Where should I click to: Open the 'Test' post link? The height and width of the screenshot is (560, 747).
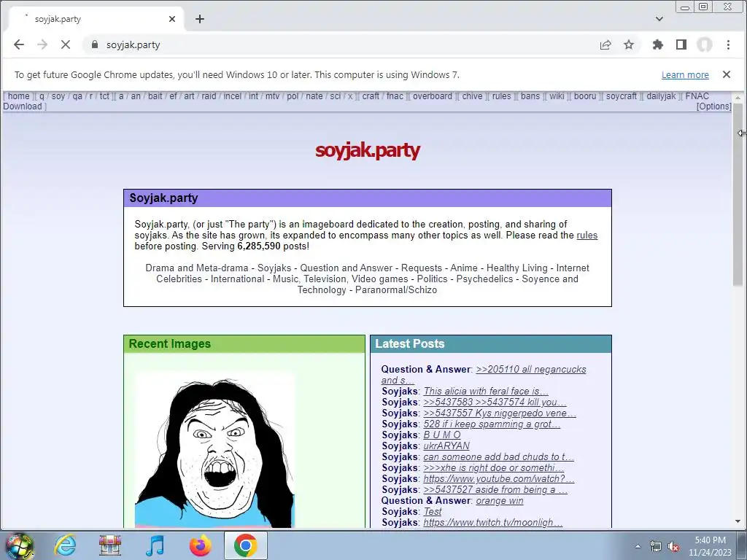pyautogui.click(x=433, y=511)
